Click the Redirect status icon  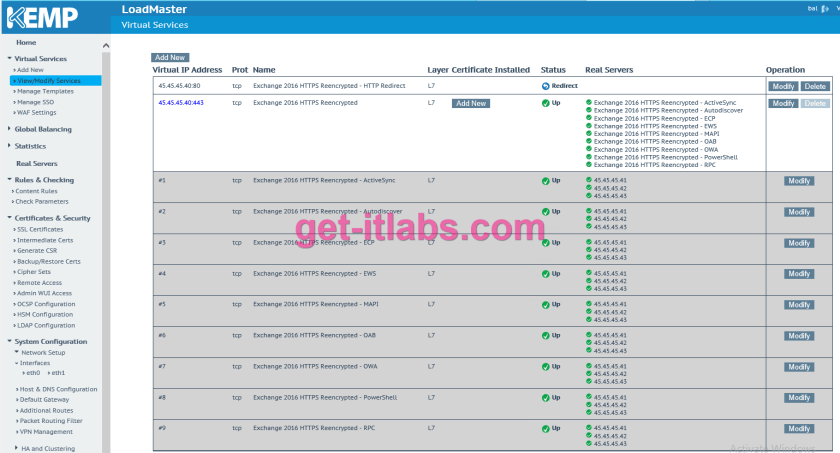(x=545, y=86)
